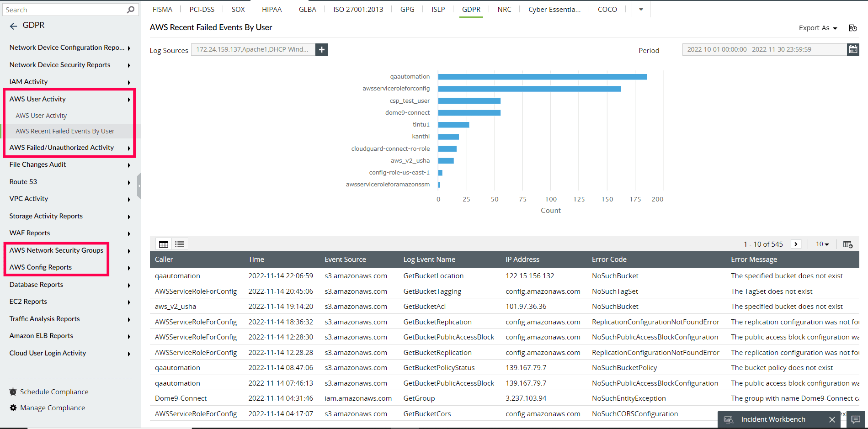Screen dimensions: 868x429
Task: Go to next page of results
Action: [x=796, y=244]
